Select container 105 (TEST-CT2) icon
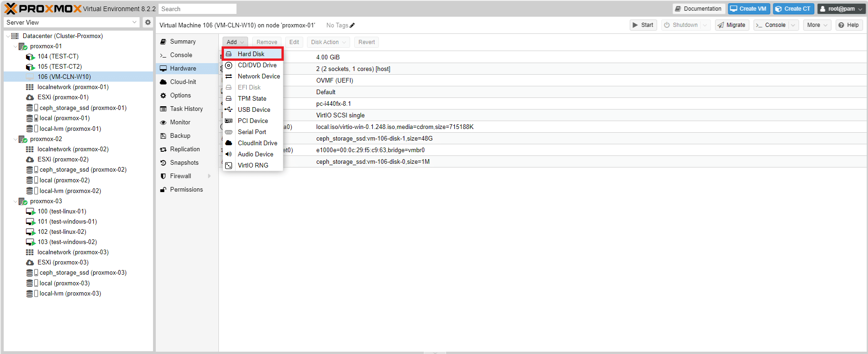 pyautogui.click(x=30, y=67)
